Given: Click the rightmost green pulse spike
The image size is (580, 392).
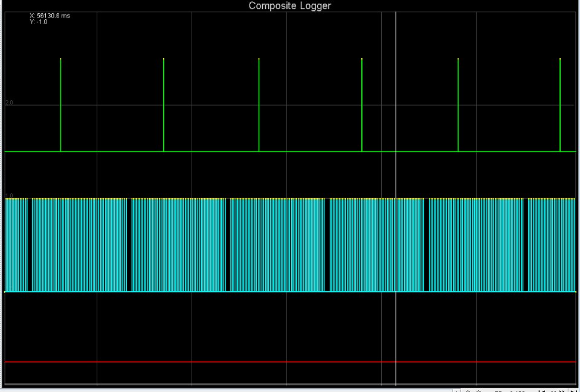Looking at the screenshot, I should pyautogui.click(x=560, y=104).
